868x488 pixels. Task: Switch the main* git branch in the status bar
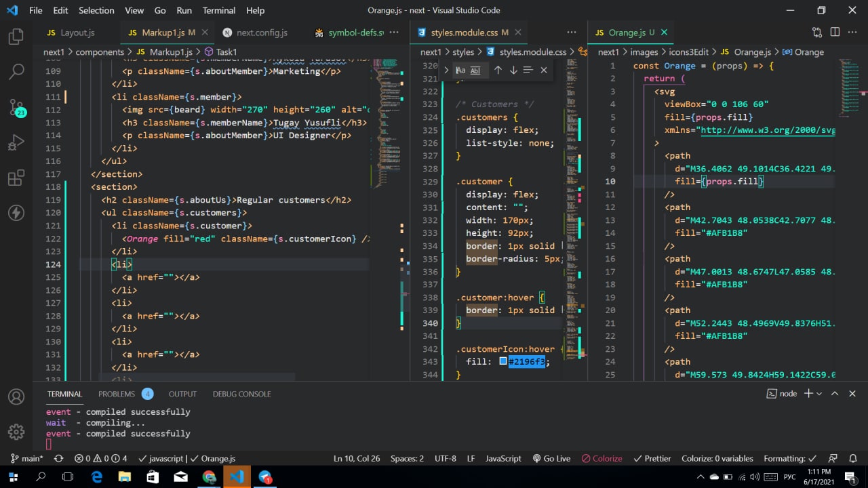tap(27, 458)
